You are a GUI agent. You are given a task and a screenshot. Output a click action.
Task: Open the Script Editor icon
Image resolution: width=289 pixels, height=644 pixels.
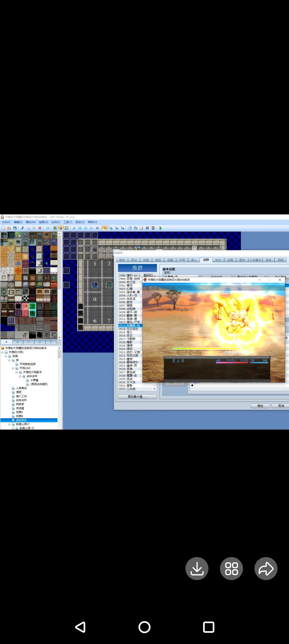click(141, 228)
